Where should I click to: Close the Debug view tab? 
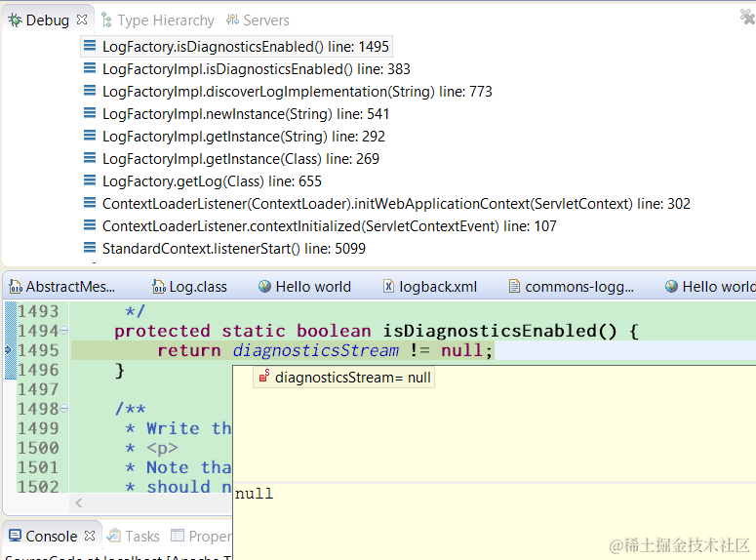pyautogui.click(x=82, y=20)
